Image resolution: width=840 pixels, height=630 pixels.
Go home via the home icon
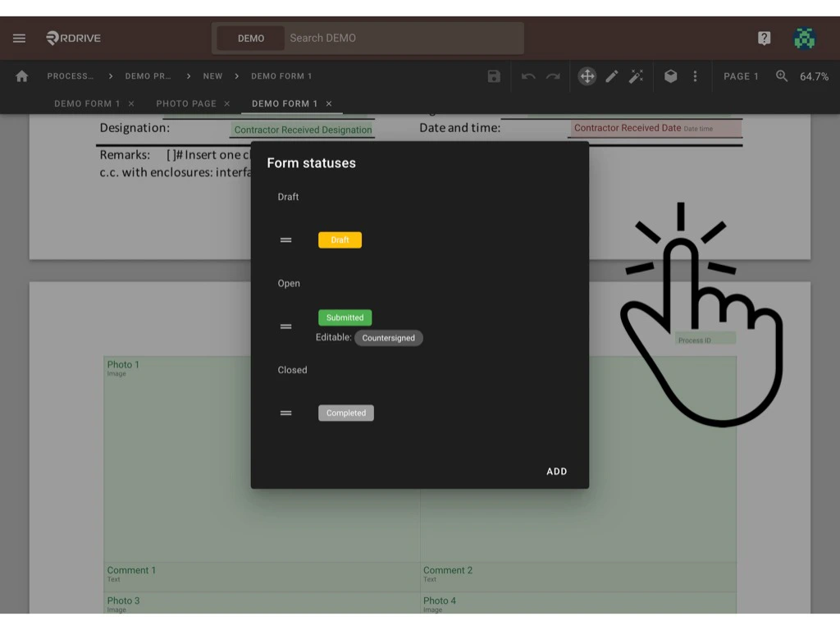21,75
